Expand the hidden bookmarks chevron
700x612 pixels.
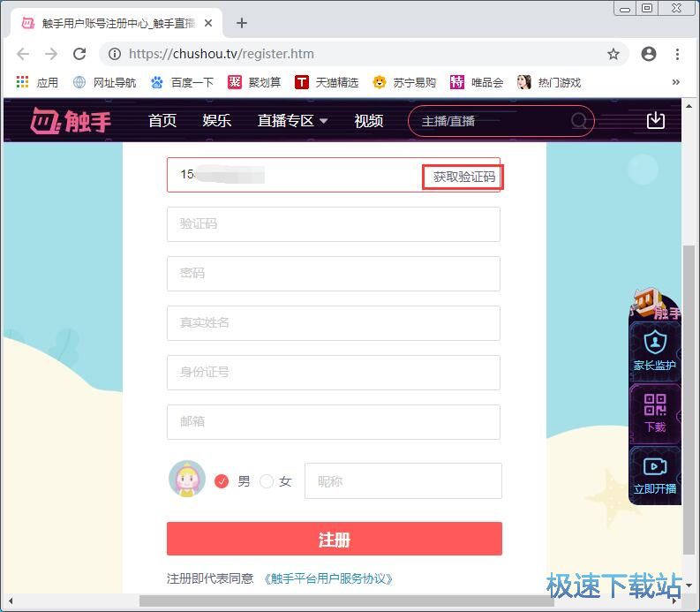coord(676,82)
